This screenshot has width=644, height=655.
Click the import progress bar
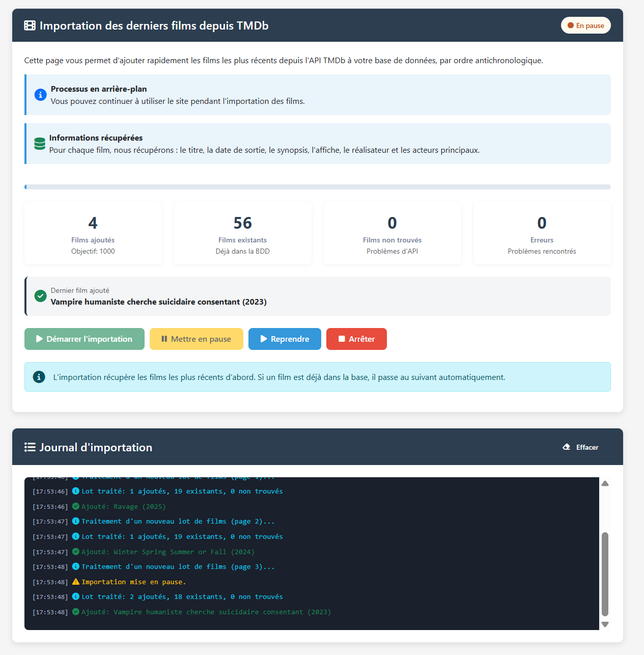[x=318, y=187]
